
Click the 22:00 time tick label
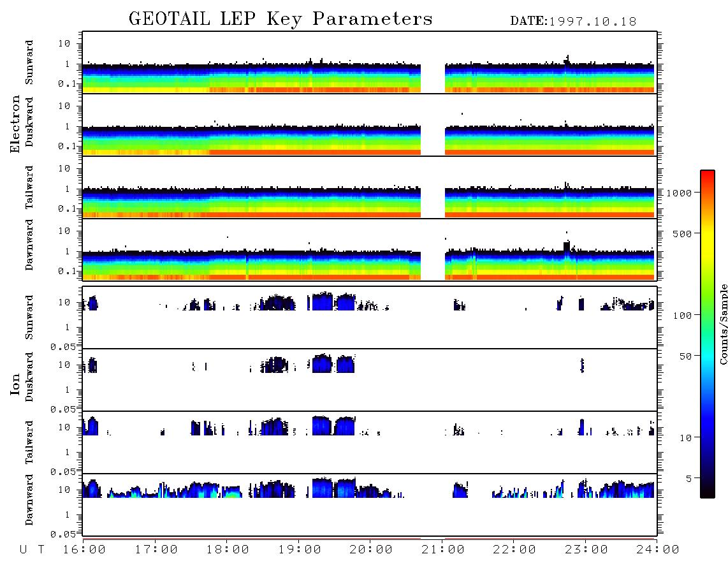(514, 550)
